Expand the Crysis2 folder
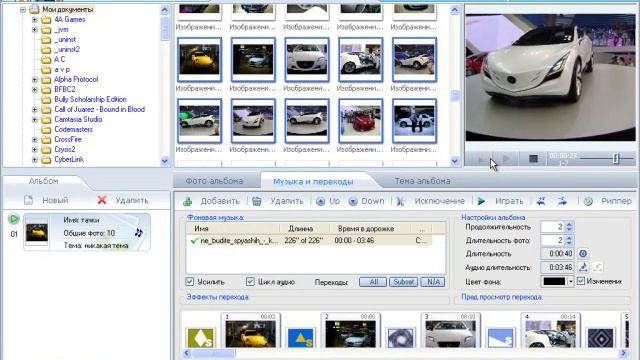 [x=35, y=149]
